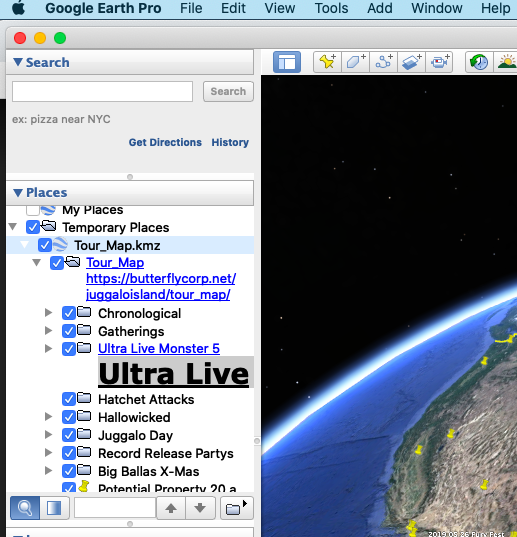This screenshot has height=537, width=517.
Task: Show historical imagery clock icon
Action: pos(479,62)
